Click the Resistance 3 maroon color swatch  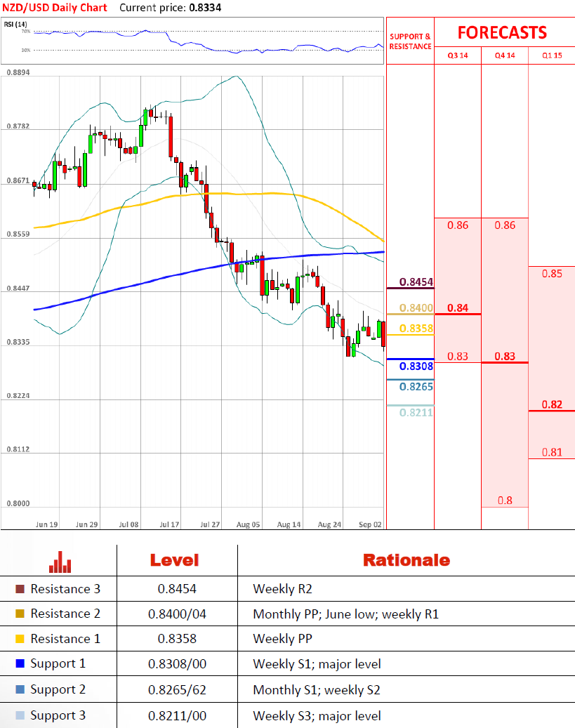click(x=20, y=589)
